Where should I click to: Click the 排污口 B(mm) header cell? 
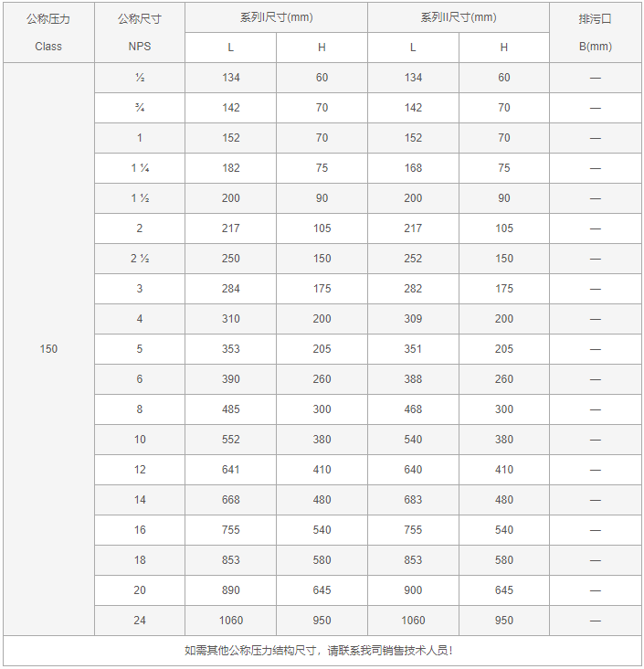tap(596, 32)
